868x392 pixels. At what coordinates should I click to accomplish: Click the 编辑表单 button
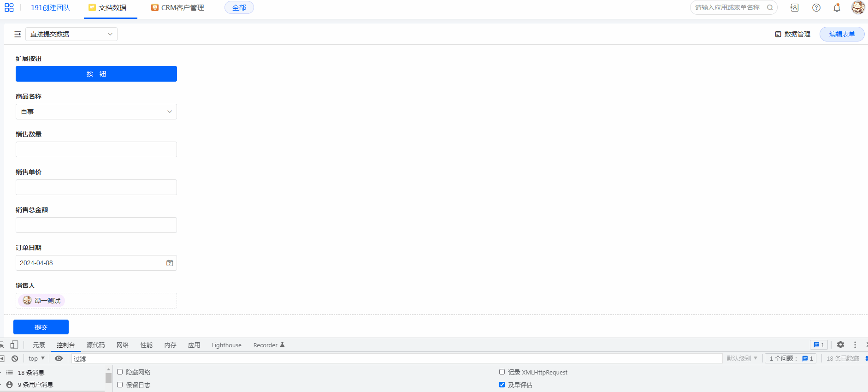pyautogui.click(x=841, y=34)
